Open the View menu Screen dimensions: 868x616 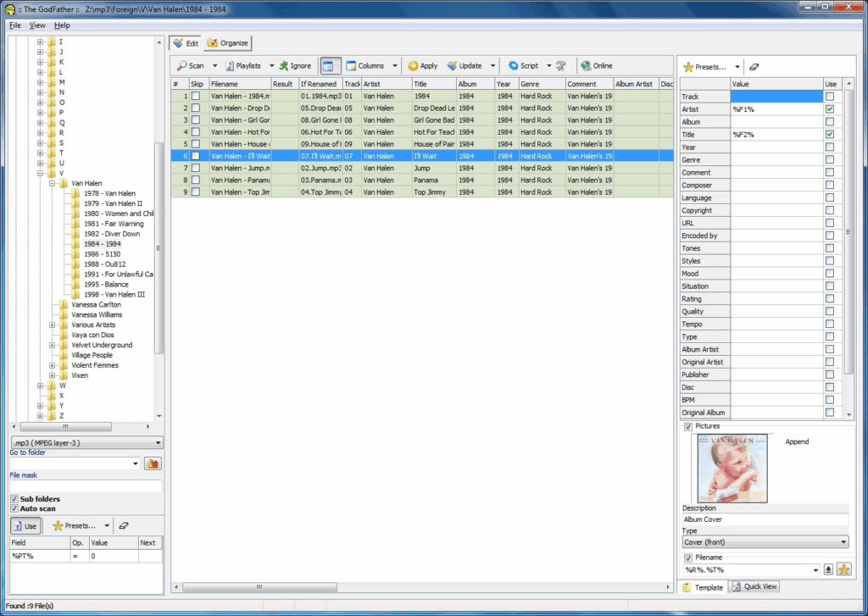[36, 25]
